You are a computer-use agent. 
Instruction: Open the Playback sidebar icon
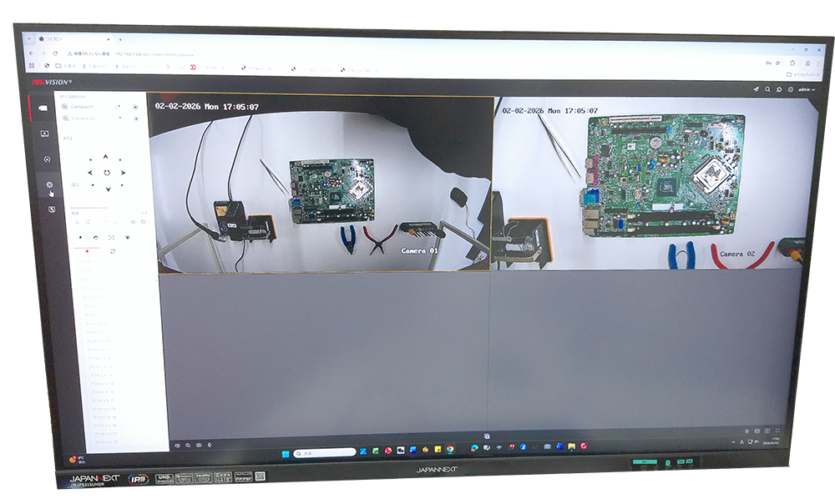45,134
